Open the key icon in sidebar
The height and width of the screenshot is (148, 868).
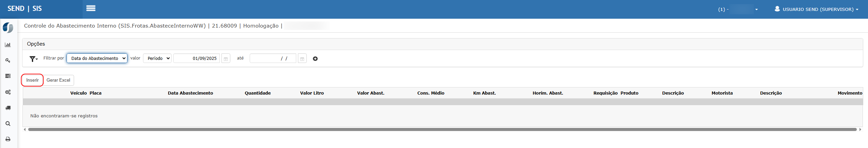(x=8, y=61)
